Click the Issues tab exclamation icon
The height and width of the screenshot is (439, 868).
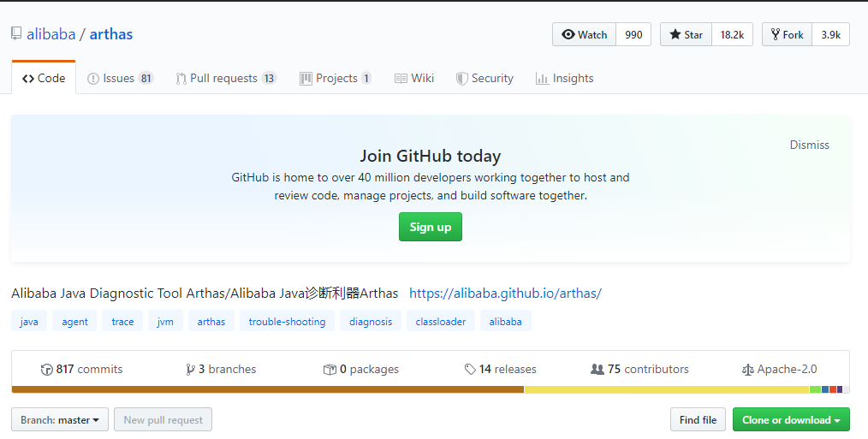click(x=93, y=79)
